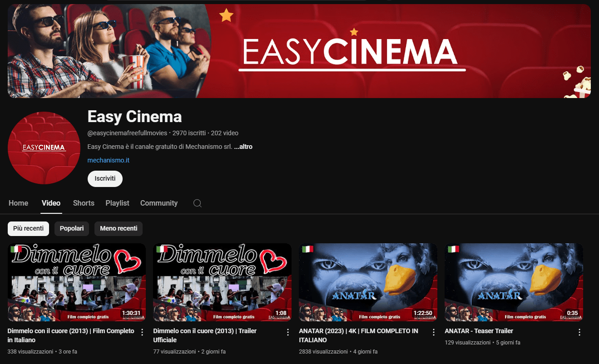Viewport: 599px width, 364px height.
Task: Open options menu for Dimmelo con il cuore Trailer Ufficiale
Action: (287, 332)
